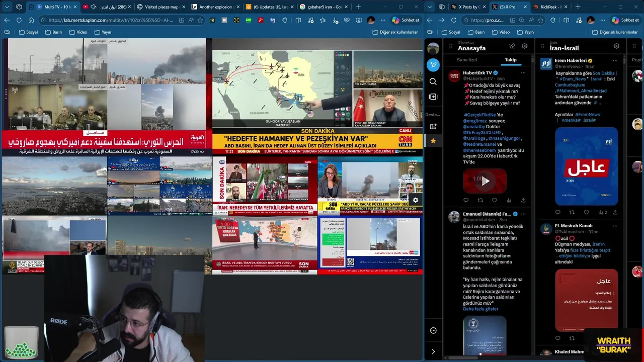Image resolution: width=644 pixels, height=362 pixels.
Task: Open a new tab in left browser window
Action: point(358,7)
